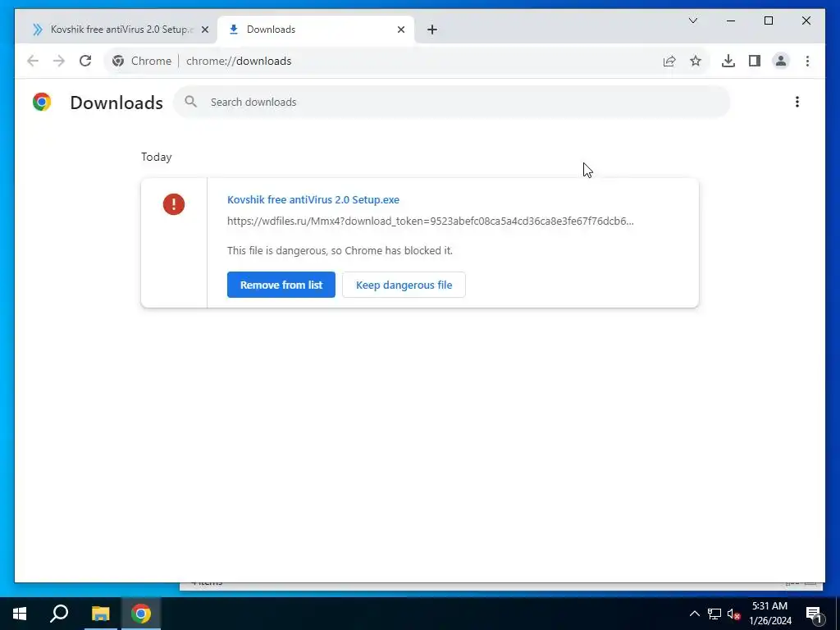Close the Downloads tab

400,30
